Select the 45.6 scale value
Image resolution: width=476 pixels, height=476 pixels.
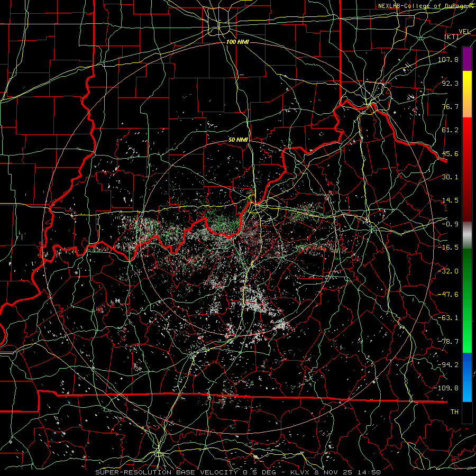coord(450,153)
